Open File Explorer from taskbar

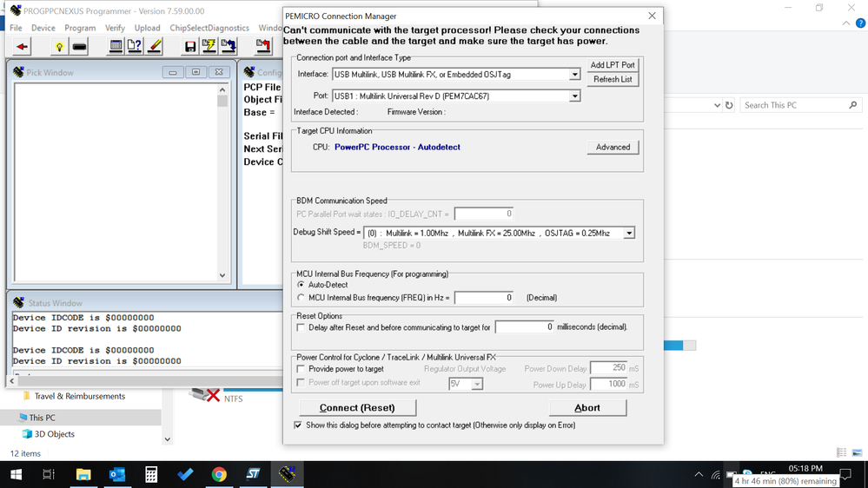[x=83, y=474]
